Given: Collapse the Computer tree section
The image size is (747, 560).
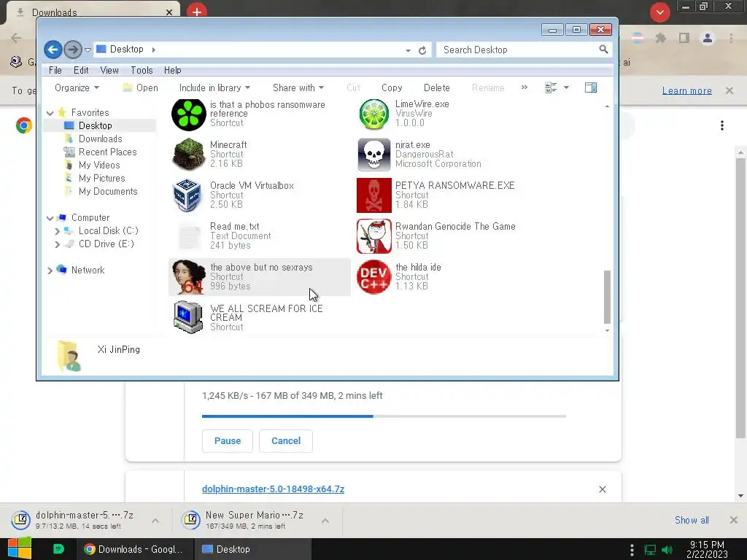Looking at the screenshot, I should pyautogui.click(x=50, y=218).
